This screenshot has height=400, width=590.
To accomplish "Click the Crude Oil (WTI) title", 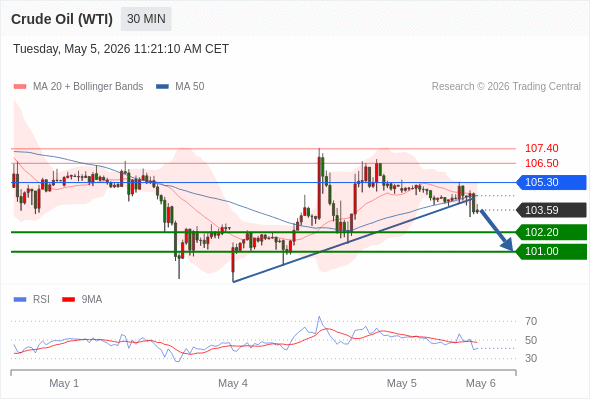I will pyautogui.click(x=62, y=19).
